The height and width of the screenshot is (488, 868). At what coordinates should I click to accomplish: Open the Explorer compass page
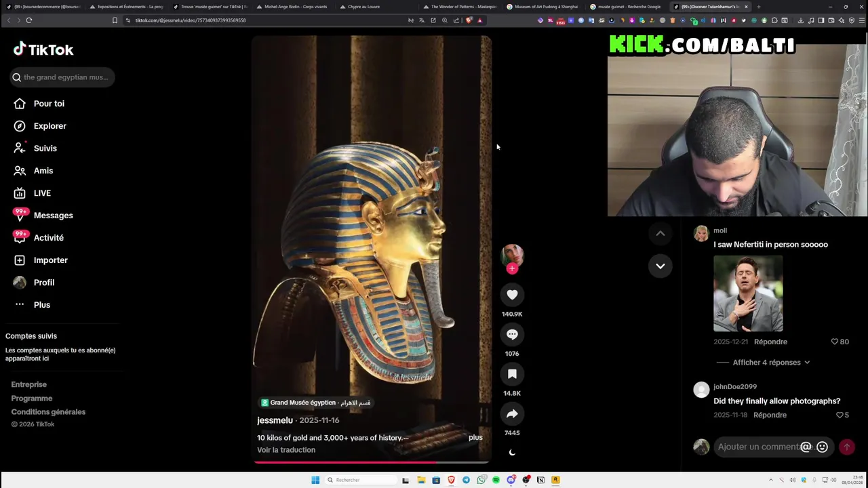(40, 126)
